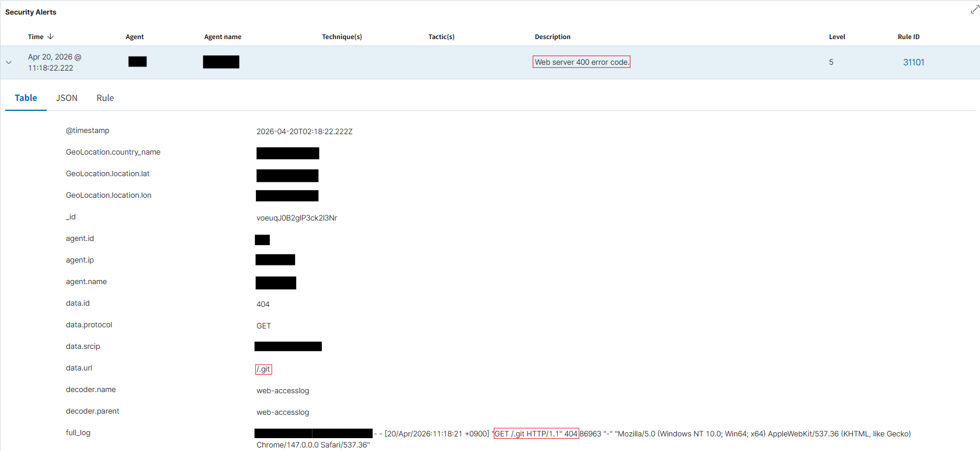The width and height of the screenshot is (980, 451).
Task: Select the _id value voeuqJ0B2glP3ck2l3Nr
Action: pyautogui.click(x=297, y=218)
